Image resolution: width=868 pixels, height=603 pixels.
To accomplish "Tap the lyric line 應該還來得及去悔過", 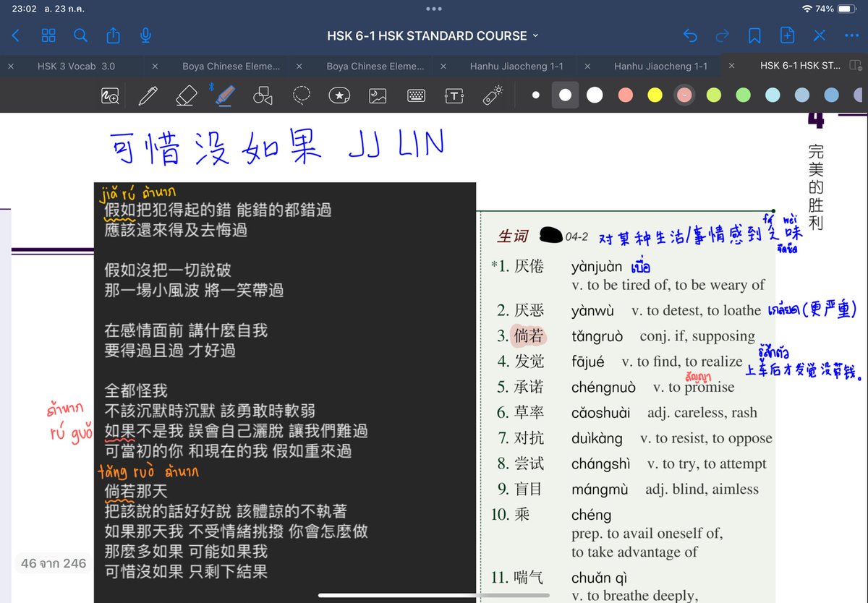I will tap(176, 230).
